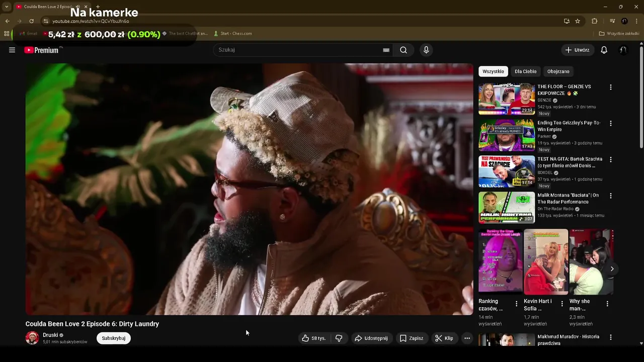Screen dimensions: 644x362
Task: Select the Obejrzane filter chip
Action: coord(558,71)
